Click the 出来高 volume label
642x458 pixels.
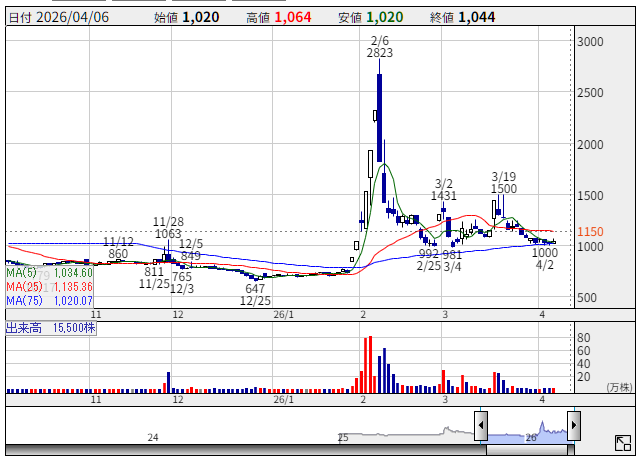[x=25, y=328]
